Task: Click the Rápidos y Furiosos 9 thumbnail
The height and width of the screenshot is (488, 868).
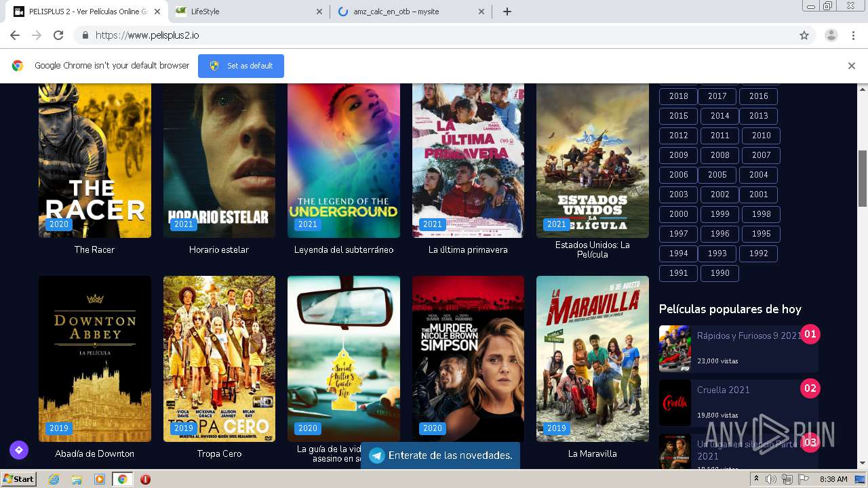Action: coord(675,348)
